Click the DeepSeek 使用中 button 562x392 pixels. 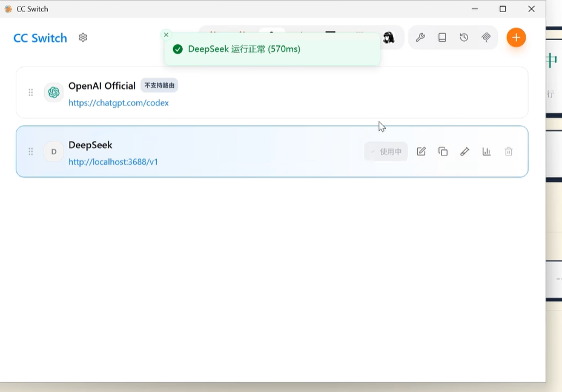click(x=386, y=151)
